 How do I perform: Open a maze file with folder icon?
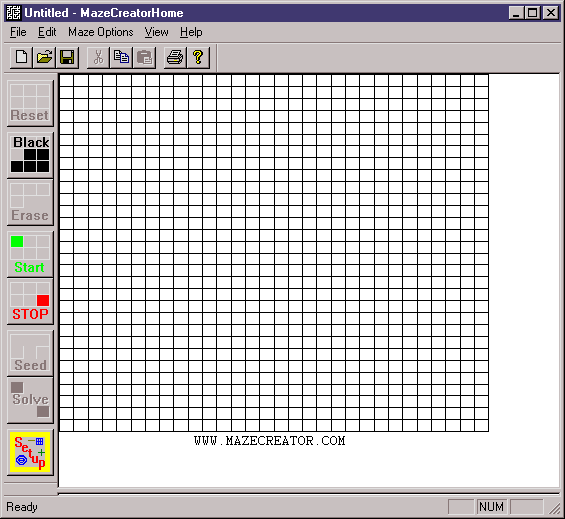tap(44, 57)
